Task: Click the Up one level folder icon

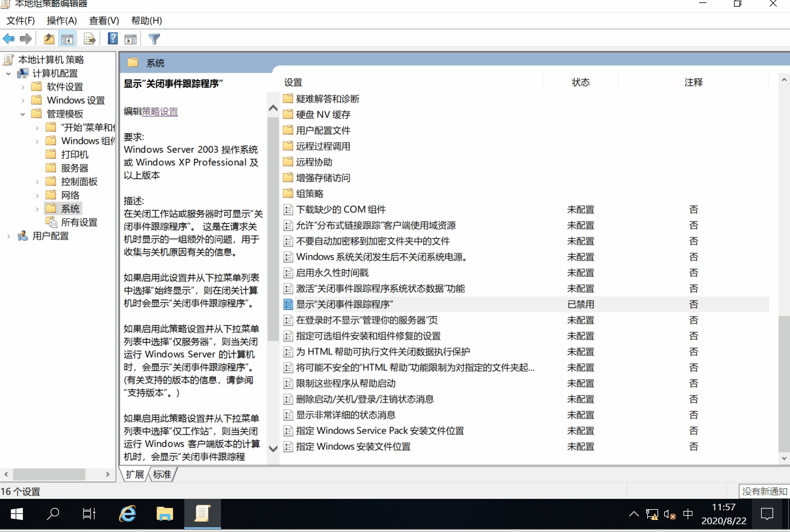Action: [x=49, y=39]
